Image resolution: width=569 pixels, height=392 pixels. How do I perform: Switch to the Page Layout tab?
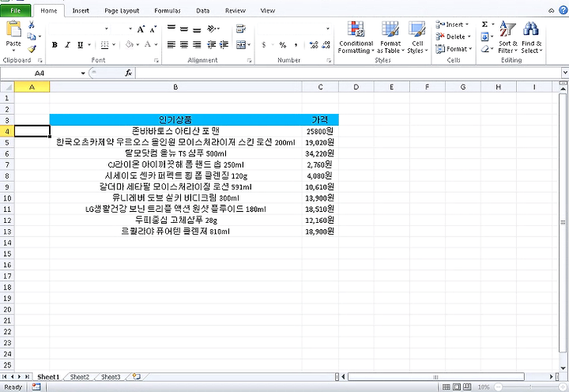(122, 10)
